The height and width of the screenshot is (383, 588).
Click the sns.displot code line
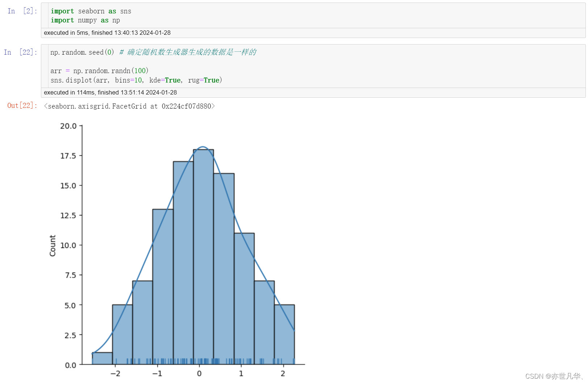coord(136,80)
